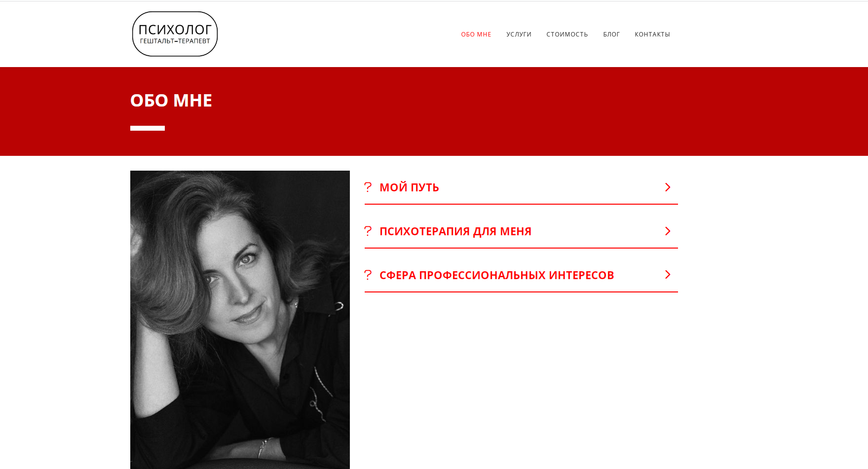
Task: Select the ПСИХОТЕРАПИЯ ДЛЯ МЕНЯ accordion title
Action: (x=455, y=231)
